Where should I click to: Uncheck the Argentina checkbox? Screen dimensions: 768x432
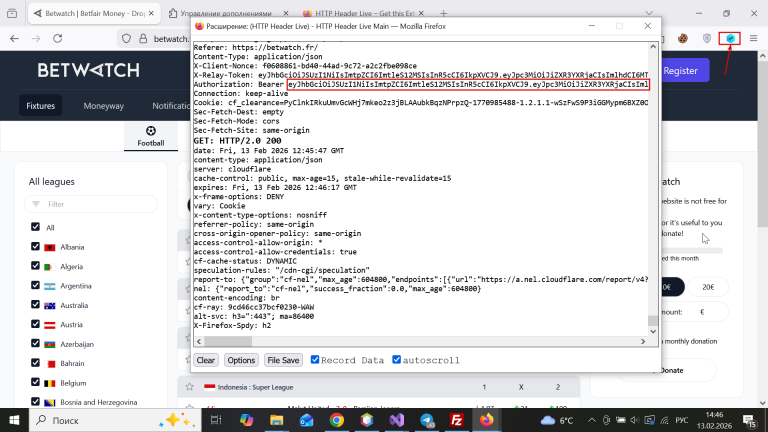coord(35,285)
